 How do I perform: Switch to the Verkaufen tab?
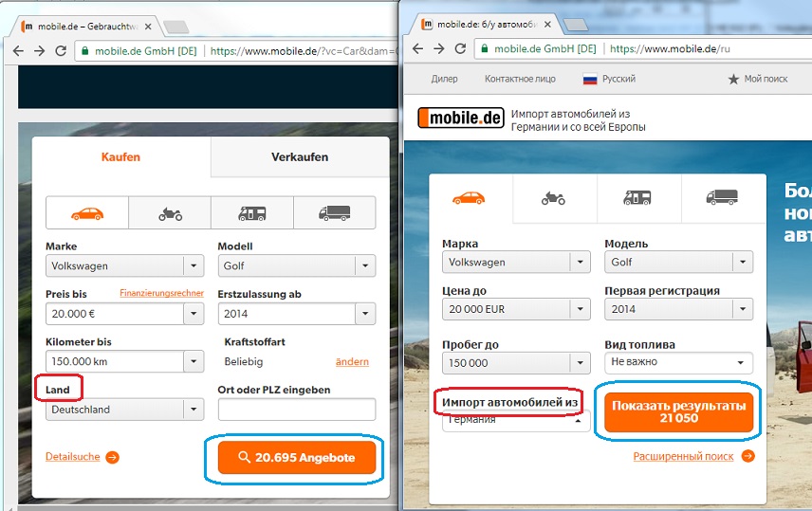[300, 157]
